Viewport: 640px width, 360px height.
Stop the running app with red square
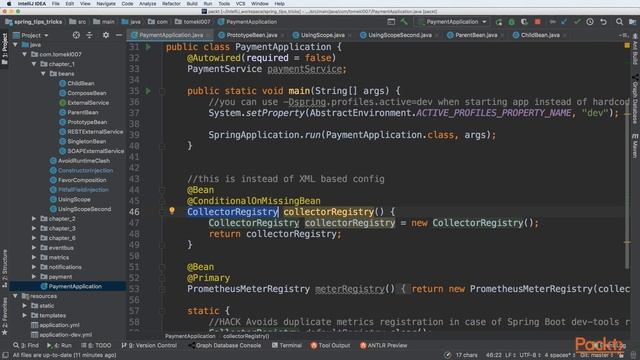(x=538, y=22)
